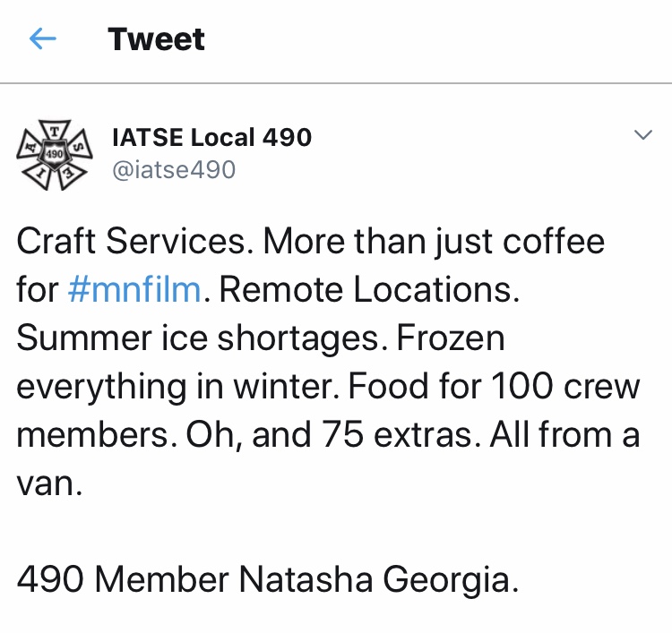Click the @iatse490 handle
The width and height of the screenshot is (672, 633).
click(174, 168)
